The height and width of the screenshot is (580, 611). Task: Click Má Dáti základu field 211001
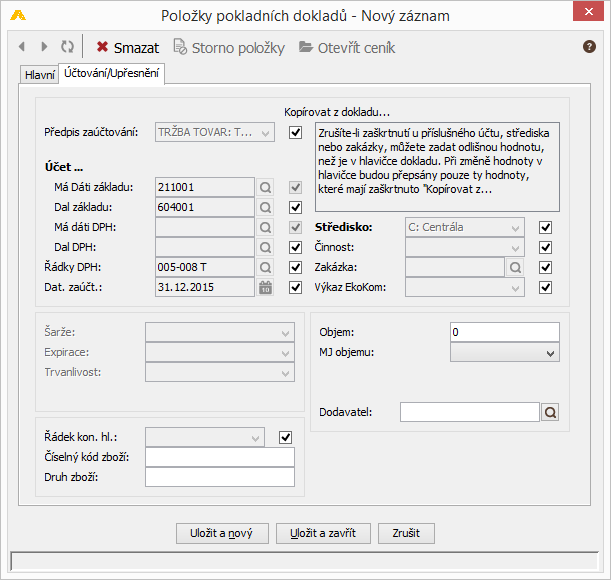[205, 187]
